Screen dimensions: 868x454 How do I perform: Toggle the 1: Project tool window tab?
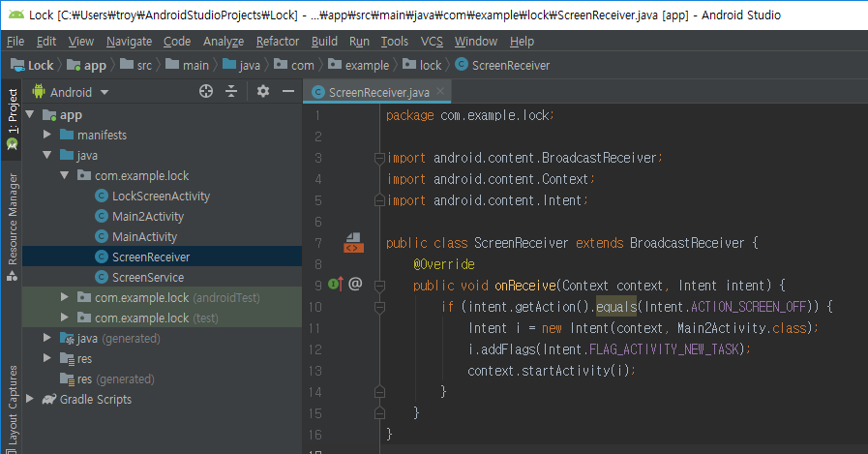click(x=12, y=119)
